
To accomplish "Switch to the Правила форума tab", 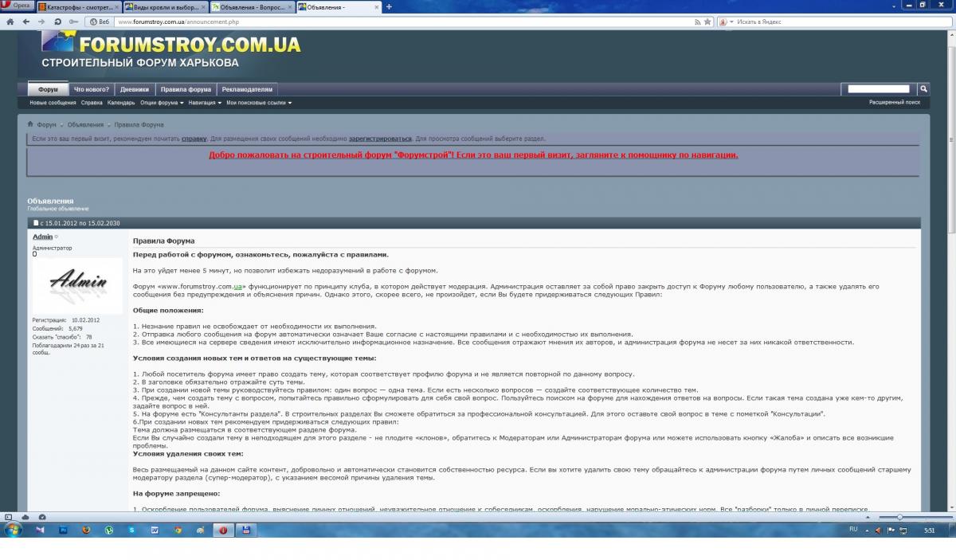I will tap(186, 89).
